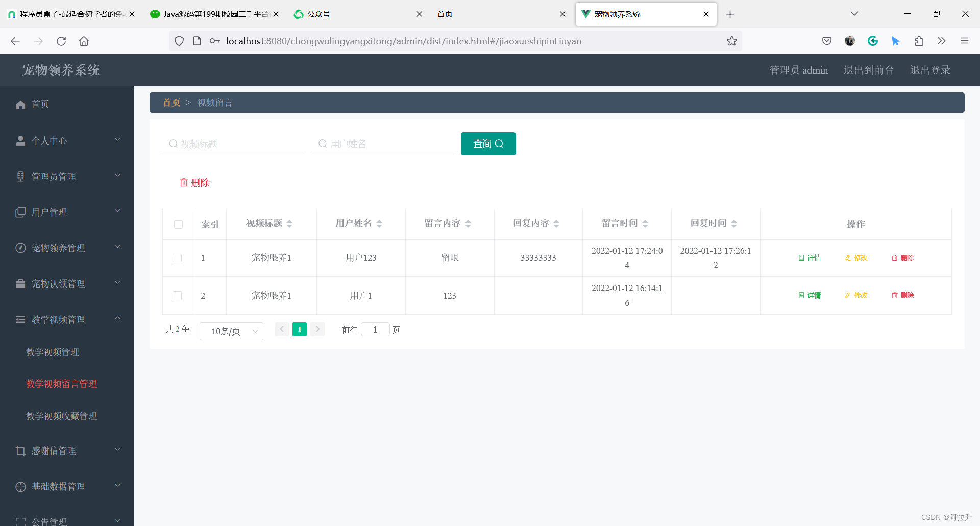This screenshot has width=980, height=526.
Task: Expand the 个人中心 menu chevron
Action: 118,139
